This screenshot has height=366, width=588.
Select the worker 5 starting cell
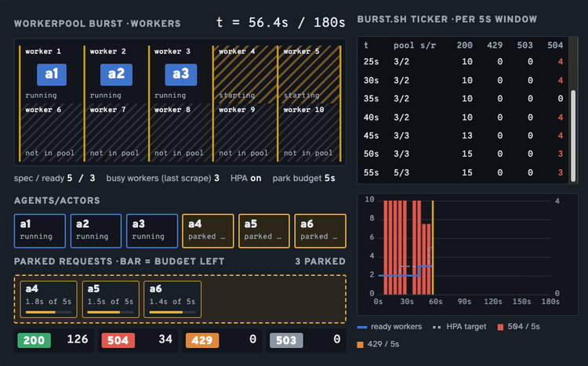[310, 74]
